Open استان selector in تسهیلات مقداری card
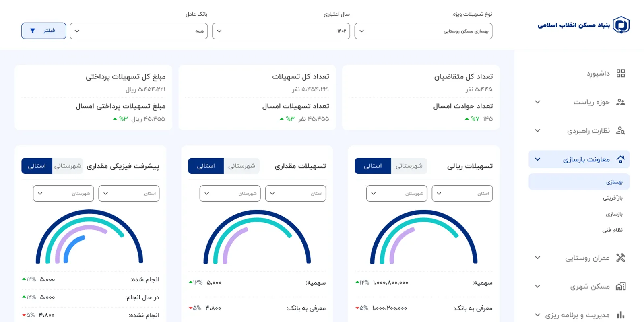This screenshot has width=644, height=322. pos(296,193)
